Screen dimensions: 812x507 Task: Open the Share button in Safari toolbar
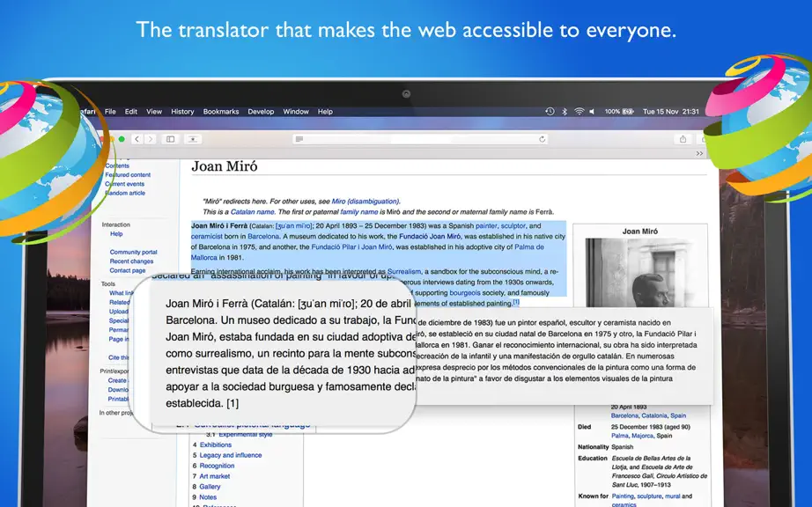(683, 139)
